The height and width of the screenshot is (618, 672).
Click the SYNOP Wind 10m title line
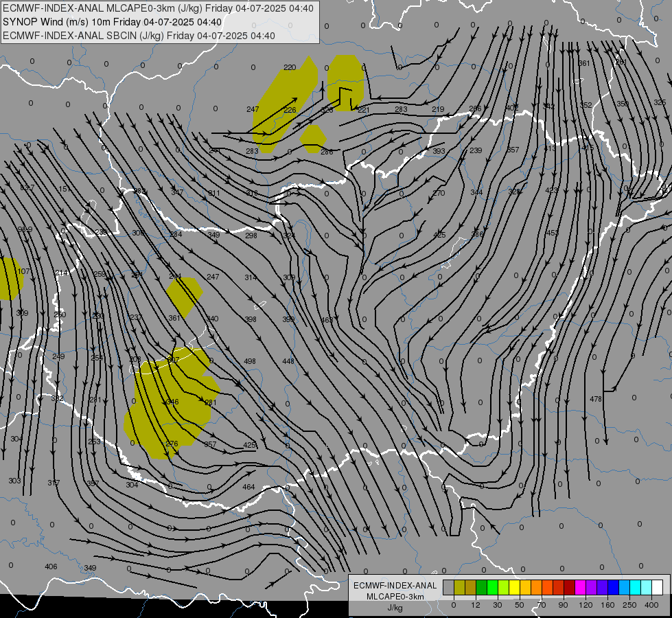113,22
